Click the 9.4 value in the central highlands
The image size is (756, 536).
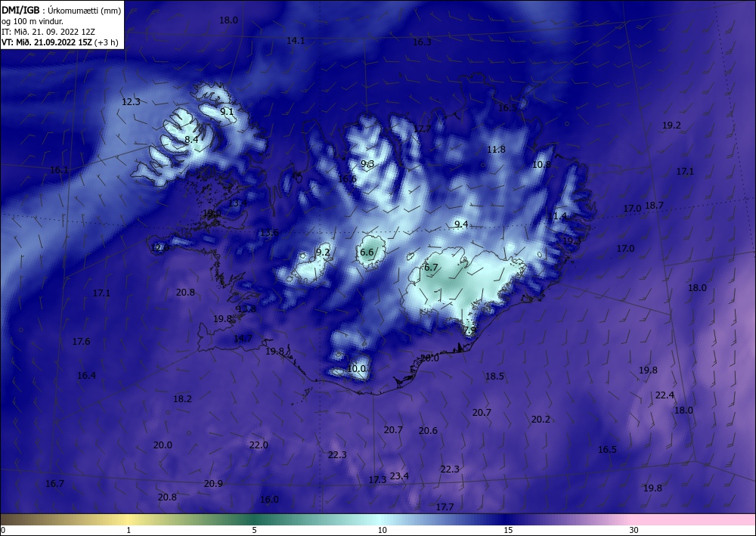pyautogui.click(x=461, y=224)
